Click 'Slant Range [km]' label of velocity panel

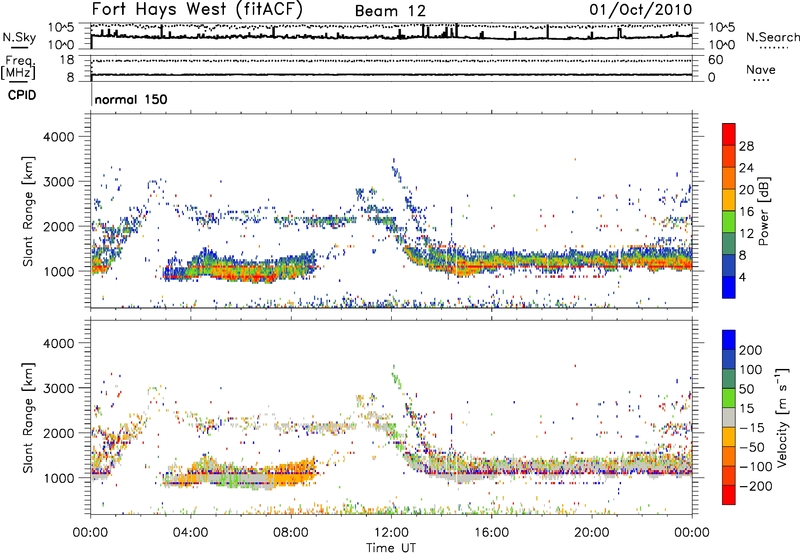pos(28,417)
